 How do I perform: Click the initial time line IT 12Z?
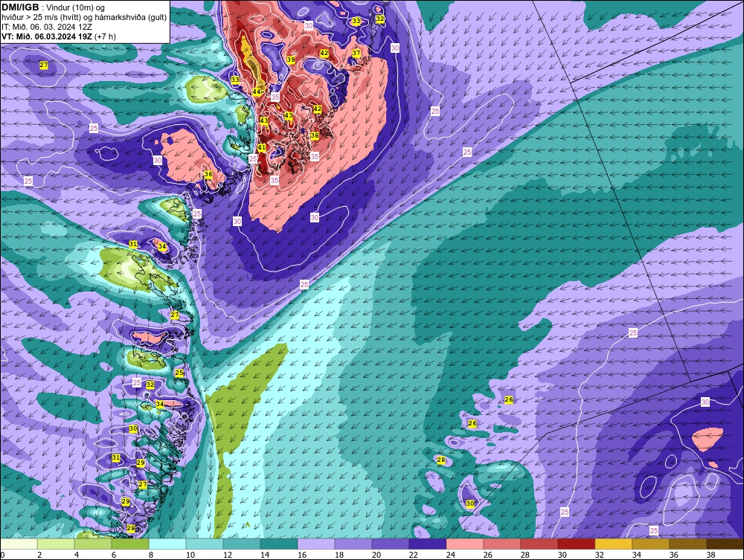click(x=46, y=27)
